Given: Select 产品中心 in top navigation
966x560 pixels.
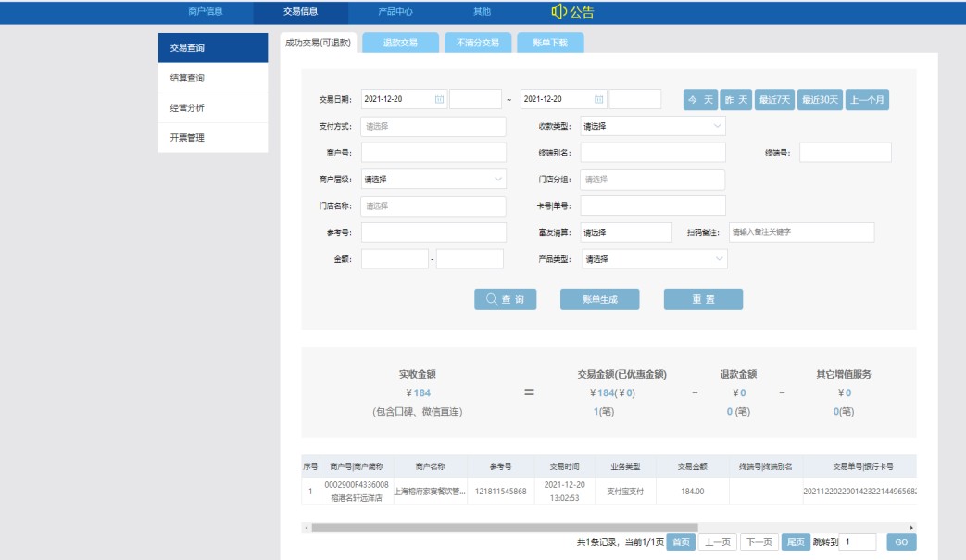Looking at the screenshot, I should pos(395,12).
